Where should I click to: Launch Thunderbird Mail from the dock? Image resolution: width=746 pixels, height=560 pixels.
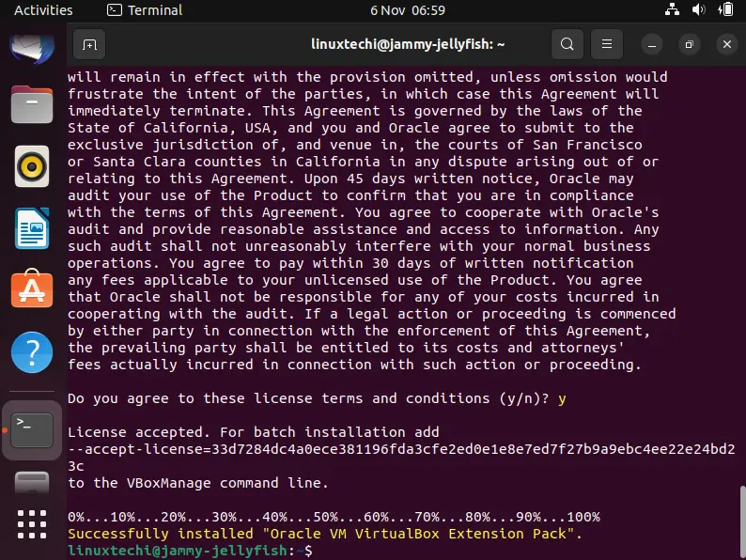click(32, 48)
